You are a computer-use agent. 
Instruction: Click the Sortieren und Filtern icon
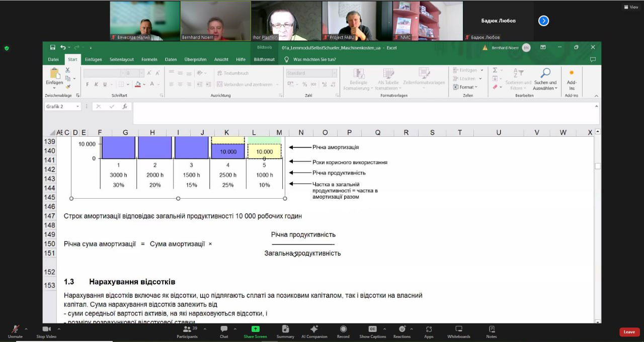click(518, 73)
